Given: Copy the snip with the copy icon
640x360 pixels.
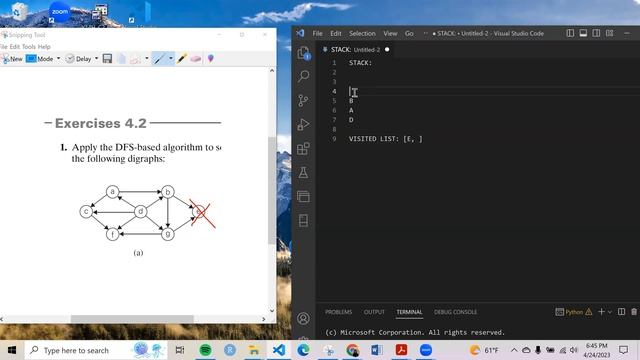Looking at the screenshot, I should (x=122, y=59).
